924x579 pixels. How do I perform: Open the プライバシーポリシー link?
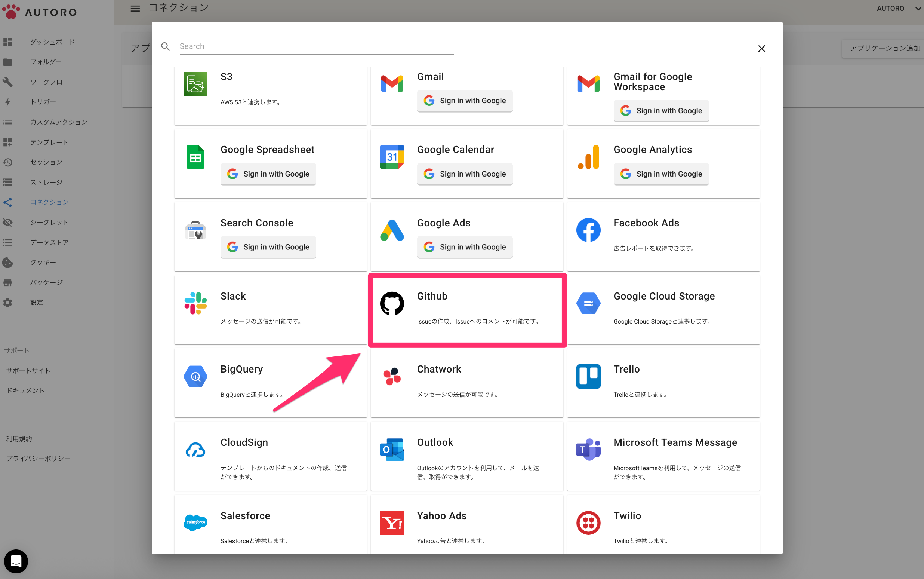coord(38,459)
